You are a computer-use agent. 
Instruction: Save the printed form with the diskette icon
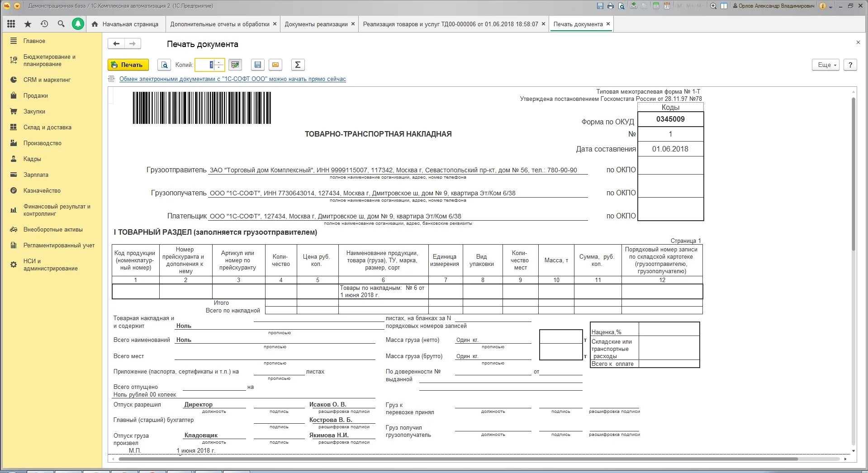coord(258,65)
